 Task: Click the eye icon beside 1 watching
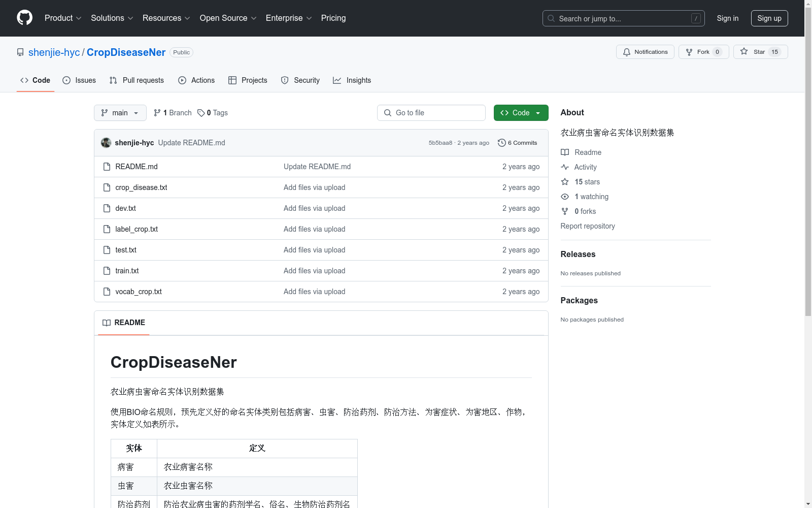[x=565, y=197]
